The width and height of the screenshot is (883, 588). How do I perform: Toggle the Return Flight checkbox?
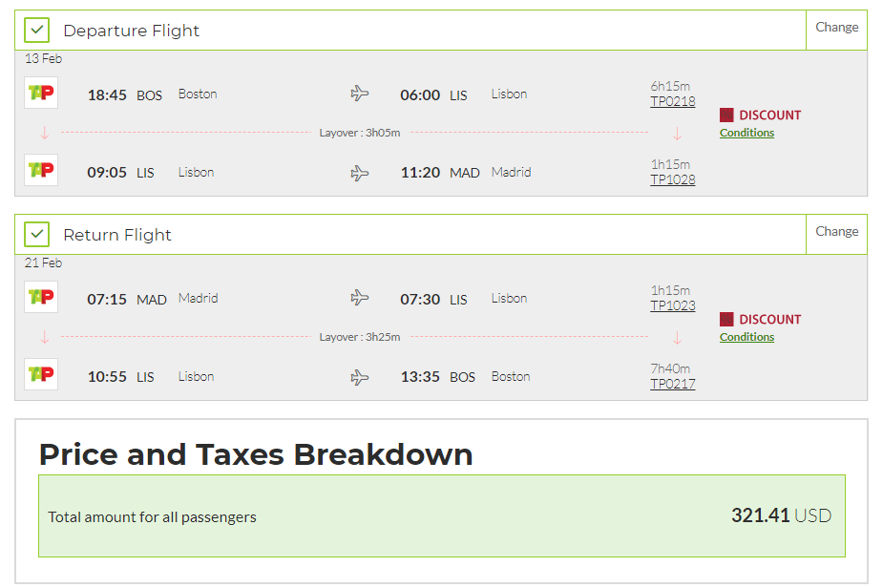pyautogui.click(x=37, y=235)
